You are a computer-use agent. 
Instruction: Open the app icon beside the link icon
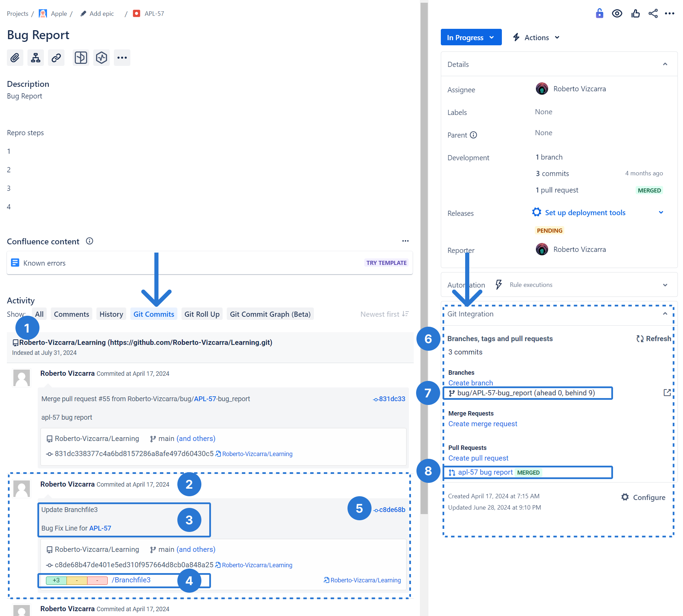coord(81,58)
